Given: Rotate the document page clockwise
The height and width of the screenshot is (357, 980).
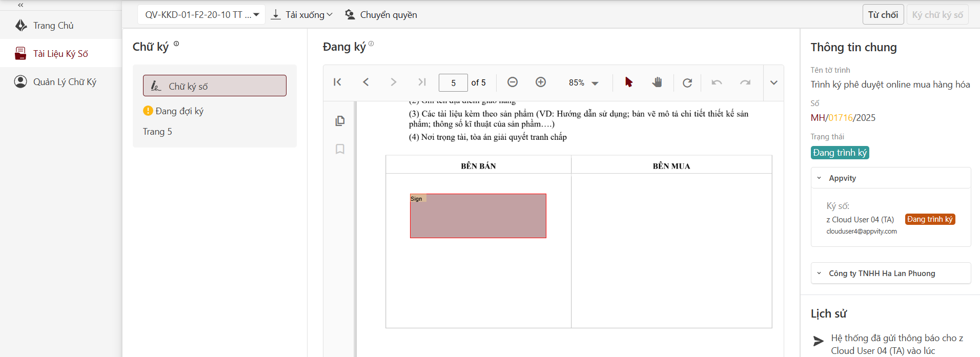Looking at the screenshot, I should coord(687,82).
